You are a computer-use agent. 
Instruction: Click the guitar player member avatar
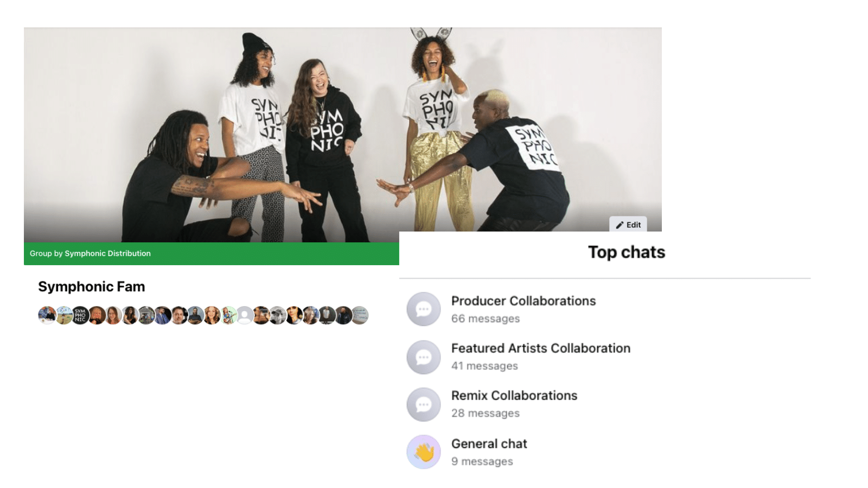point(229,315)
